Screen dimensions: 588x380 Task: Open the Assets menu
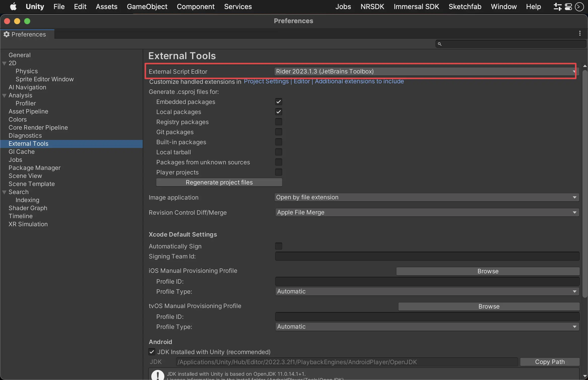pos(106,7)
